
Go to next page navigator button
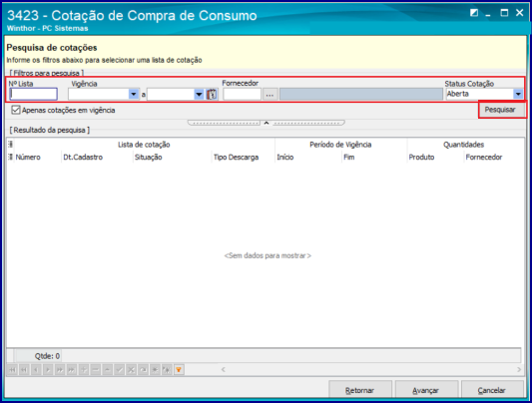(60, 370)
